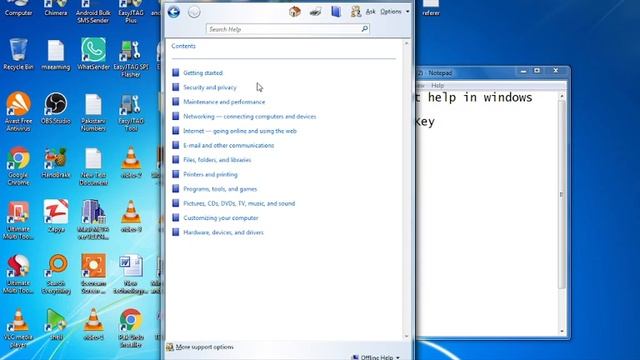Open Security and privacy topic
Screen dimensions: 640x360
click(210, 87)
